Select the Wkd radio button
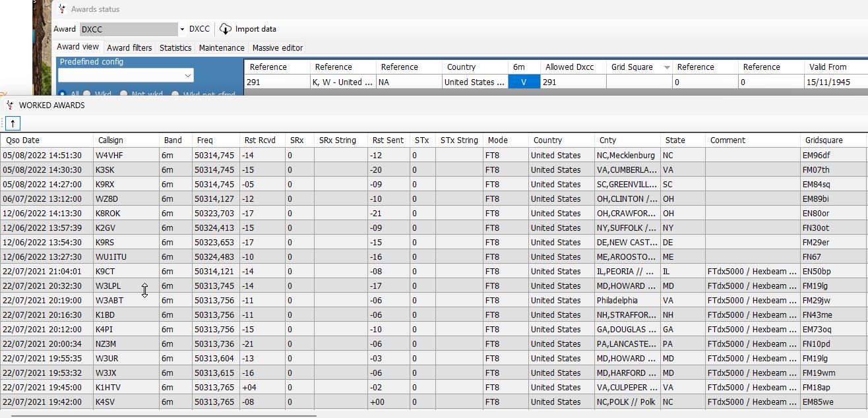This screenshot has width=868, height=418. click(x=87, y=94)
